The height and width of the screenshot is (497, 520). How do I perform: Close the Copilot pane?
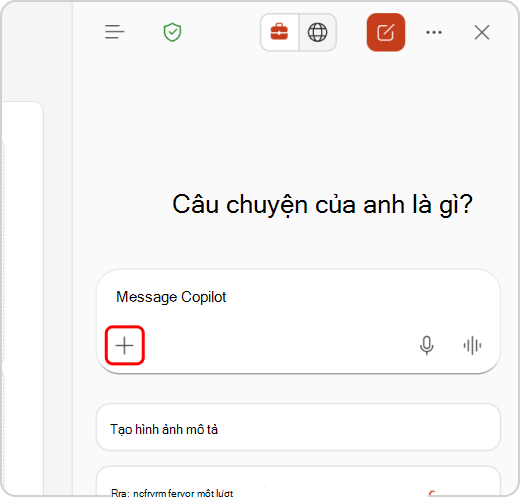(482, 32)
